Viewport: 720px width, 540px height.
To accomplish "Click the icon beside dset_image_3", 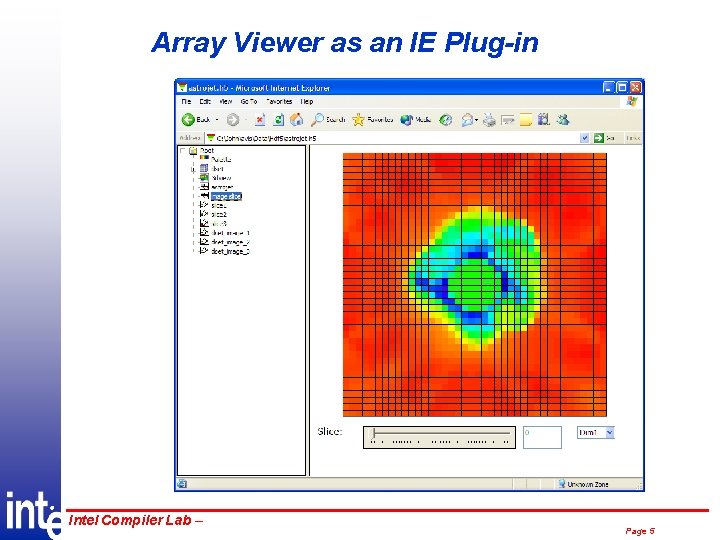I will 204,251.
